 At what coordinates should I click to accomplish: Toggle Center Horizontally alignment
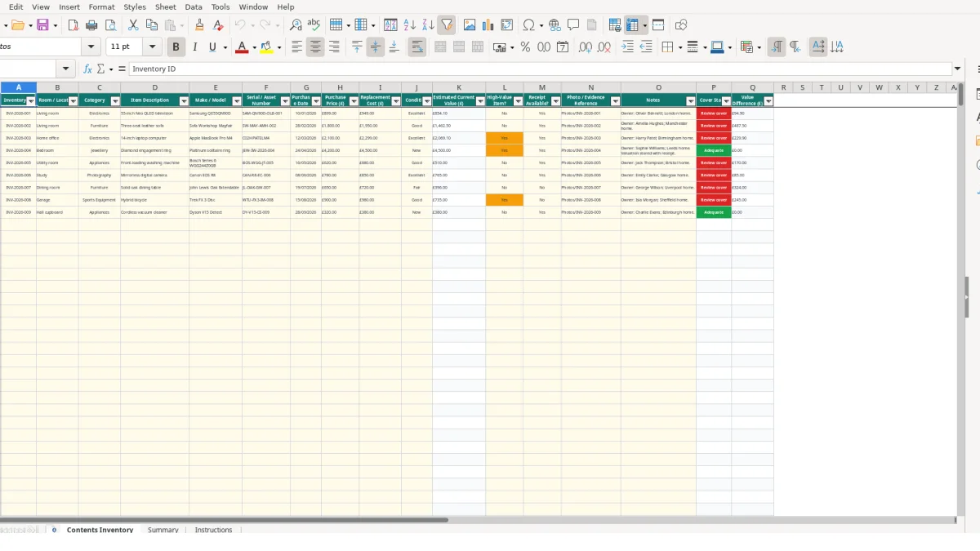(x=315, y=47)
